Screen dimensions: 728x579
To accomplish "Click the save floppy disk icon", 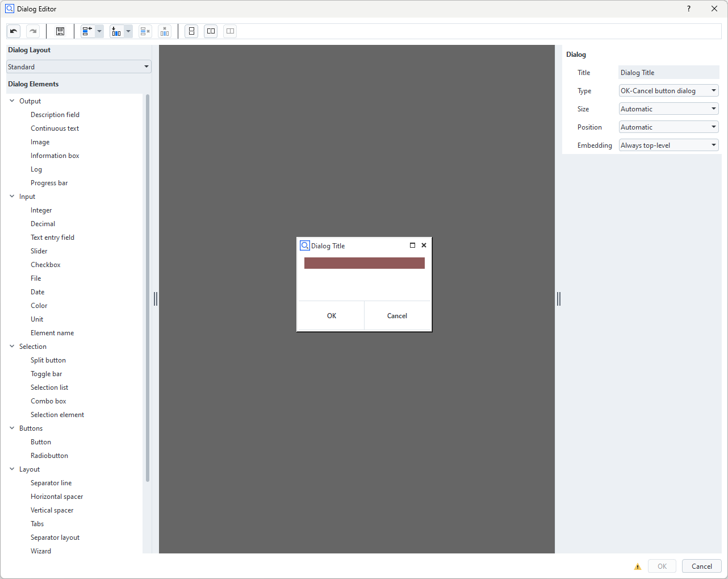I will click(x=60, y=31).
